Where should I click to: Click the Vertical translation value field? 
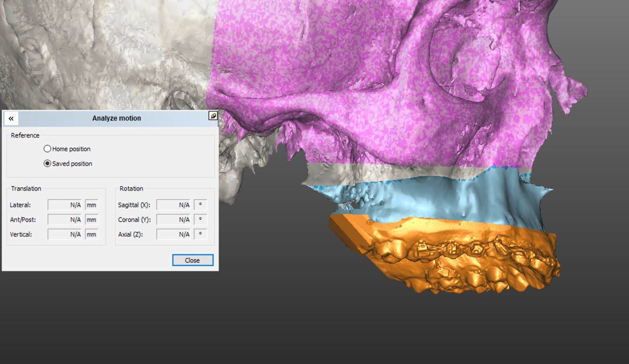point(64,234)
